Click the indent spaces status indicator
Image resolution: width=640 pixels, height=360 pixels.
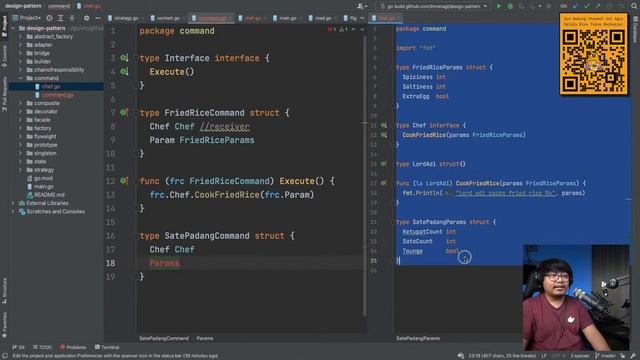pyautogui.click(x=580, y=356)
